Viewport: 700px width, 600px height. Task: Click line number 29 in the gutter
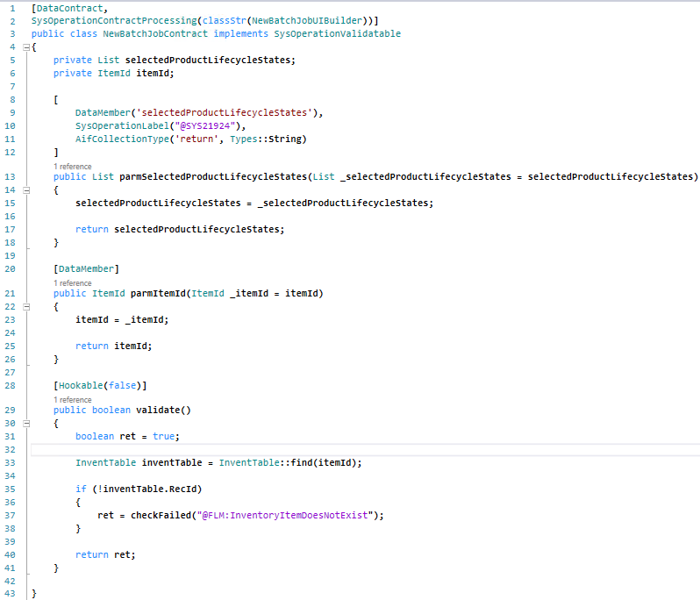[x=10, y=410]
